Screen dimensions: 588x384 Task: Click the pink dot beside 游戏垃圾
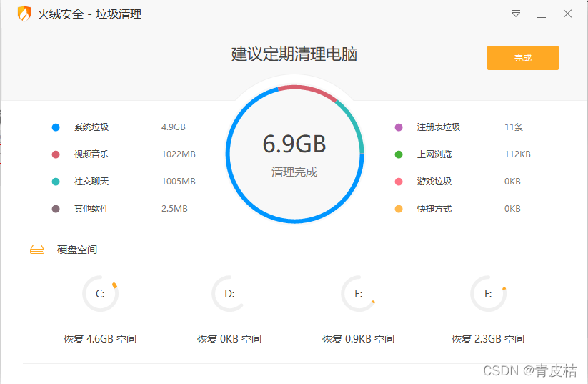399,182
